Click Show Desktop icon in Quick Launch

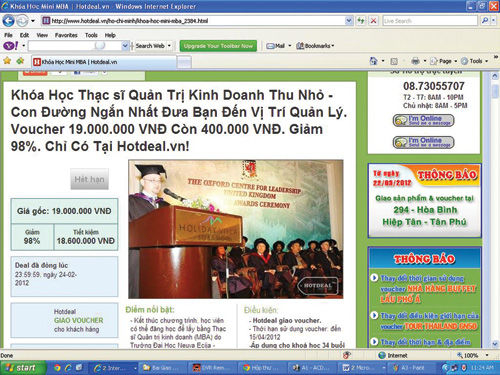(x=79, y=368)
